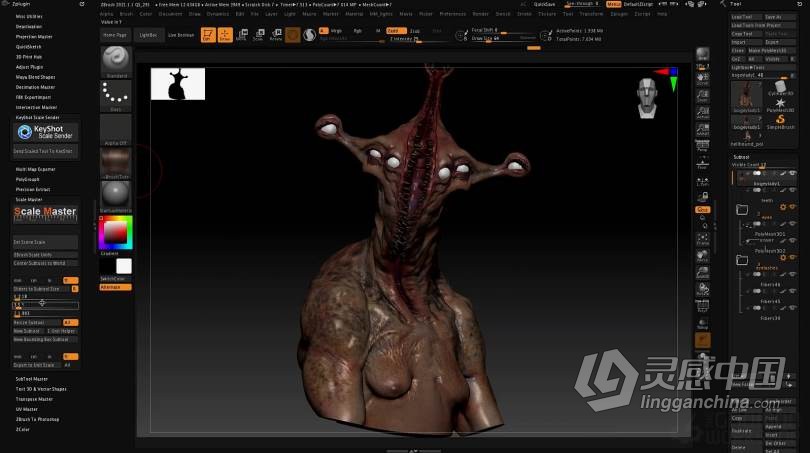Activate Draw mode button

point(225,35)
